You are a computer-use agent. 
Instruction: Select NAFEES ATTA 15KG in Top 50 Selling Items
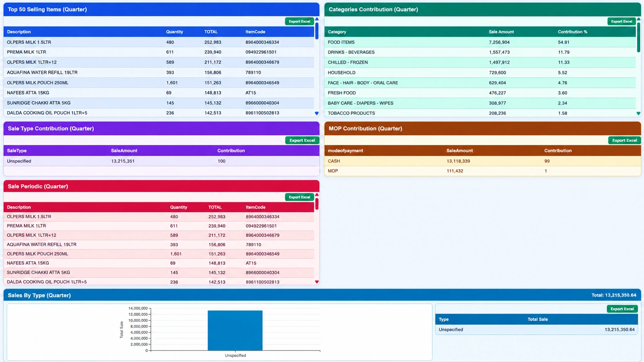pos(159,93)
